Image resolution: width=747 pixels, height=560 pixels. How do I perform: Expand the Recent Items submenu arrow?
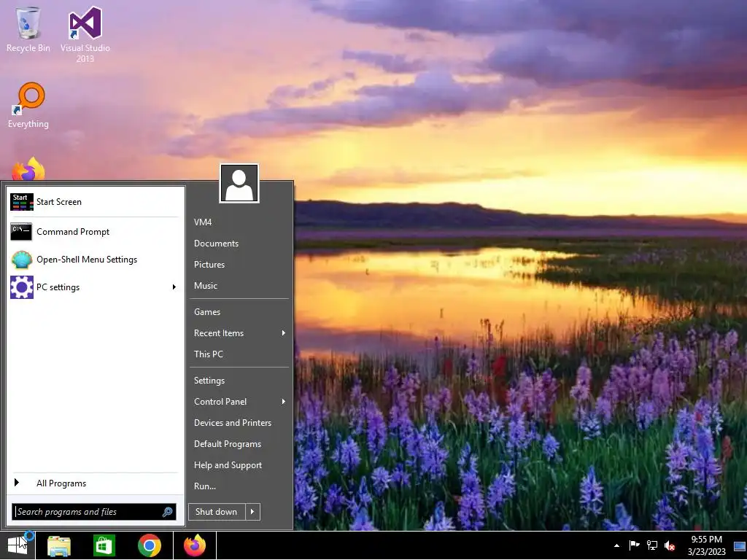coord(284,332)
